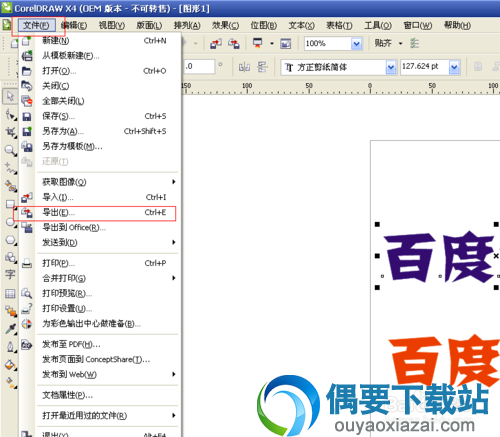Image resolution: width=500 pixels, height=437 pixels.
Task: Choose 导入(I) Import menu entry
Action: tap(100, 197)
